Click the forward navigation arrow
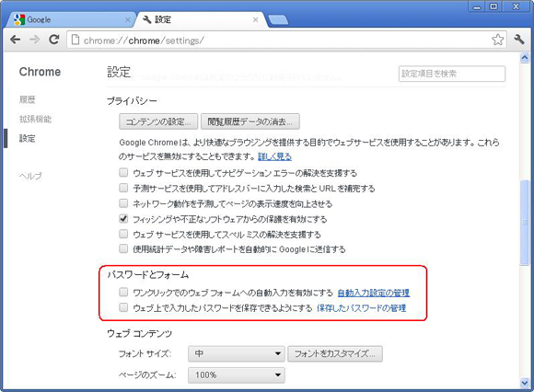The image size is (534, 392). 34,40
